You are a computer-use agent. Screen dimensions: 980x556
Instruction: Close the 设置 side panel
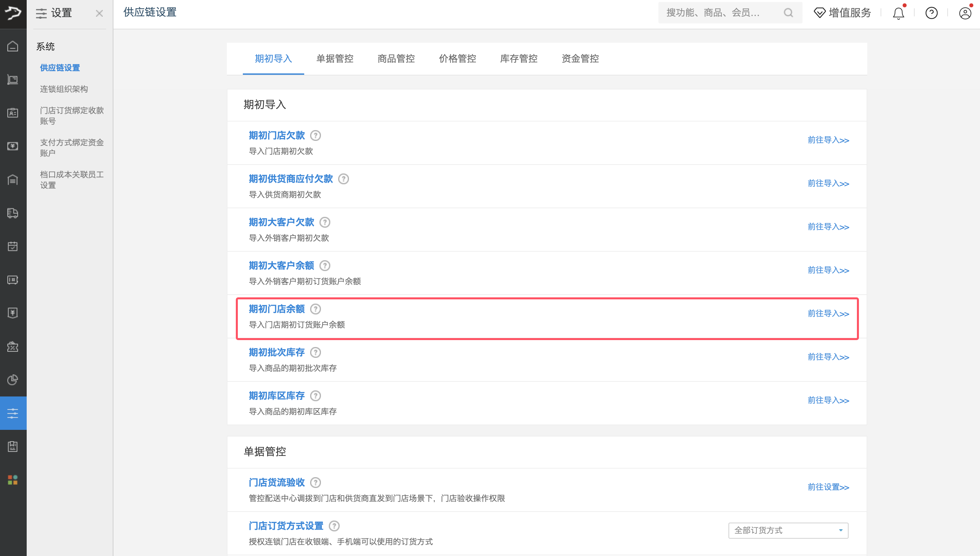tap(99, 14)
